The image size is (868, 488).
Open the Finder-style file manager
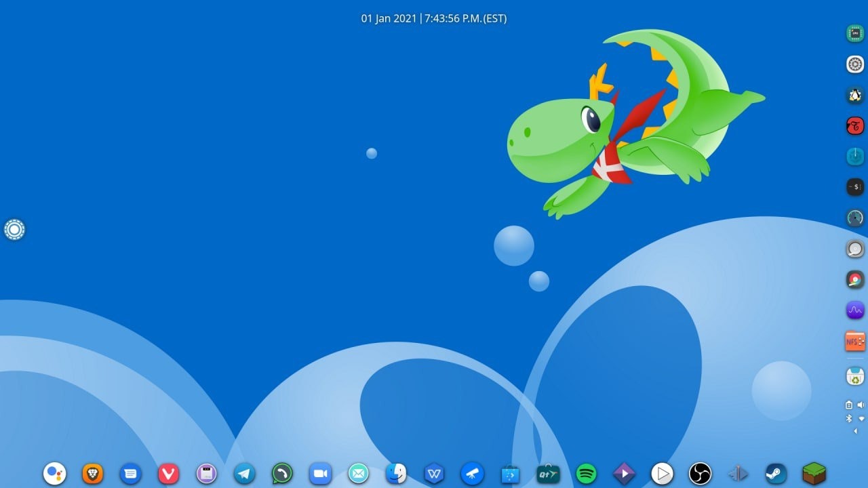(x=396, y=473)
